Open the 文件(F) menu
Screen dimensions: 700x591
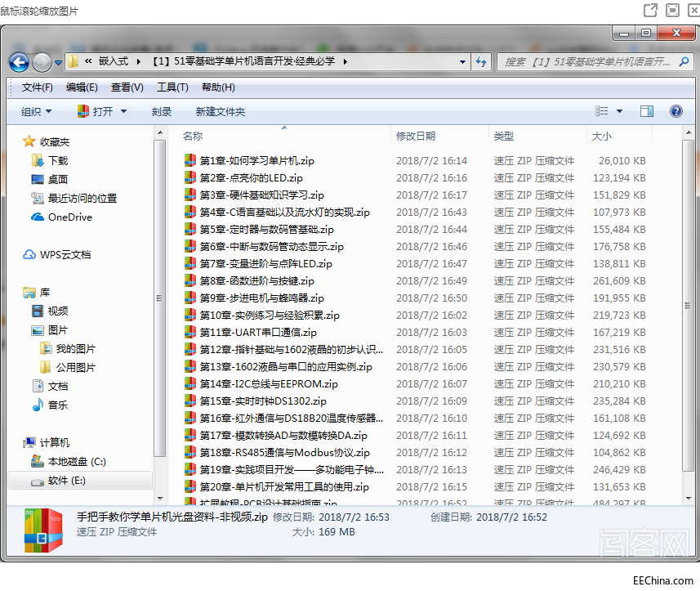[37, 87]
